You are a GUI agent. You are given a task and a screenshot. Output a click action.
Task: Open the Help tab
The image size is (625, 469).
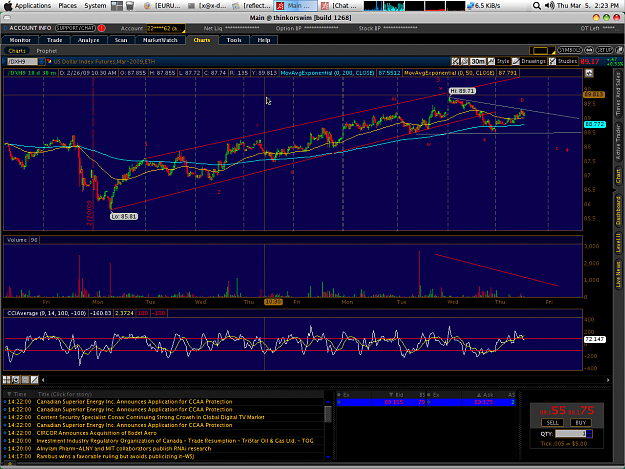click(x=263, y=40)
